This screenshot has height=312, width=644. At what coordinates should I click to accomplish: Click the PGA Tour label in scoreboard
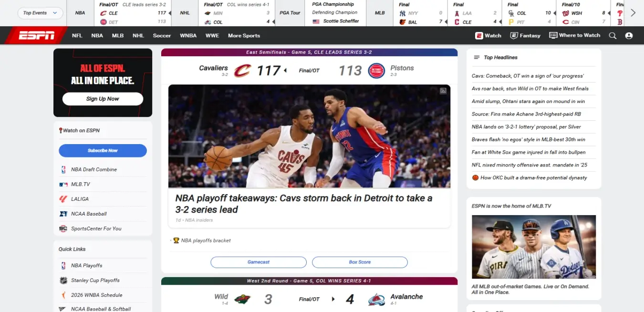[x=290, y=13]
